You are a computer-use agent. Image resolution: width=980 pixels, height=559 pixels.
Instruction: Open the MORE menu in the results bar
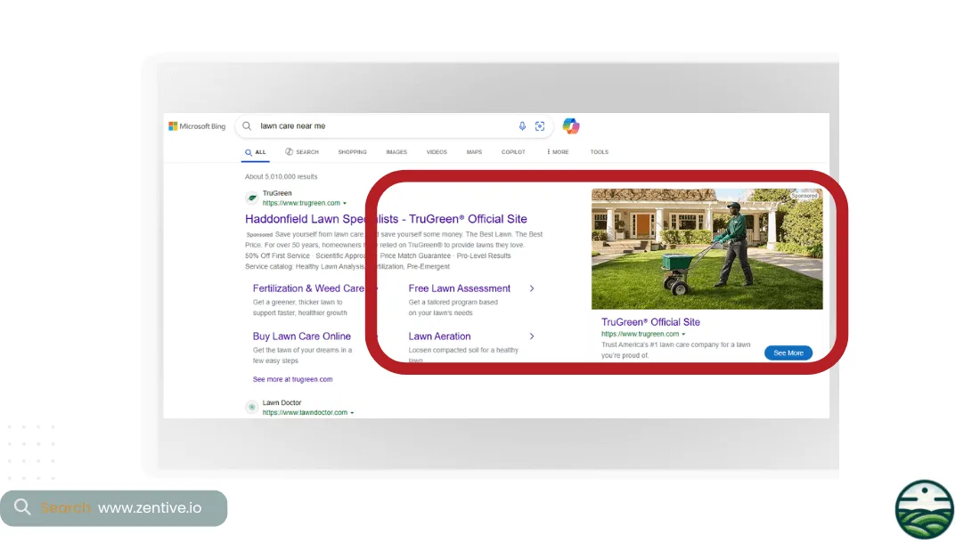coord(557,151)
